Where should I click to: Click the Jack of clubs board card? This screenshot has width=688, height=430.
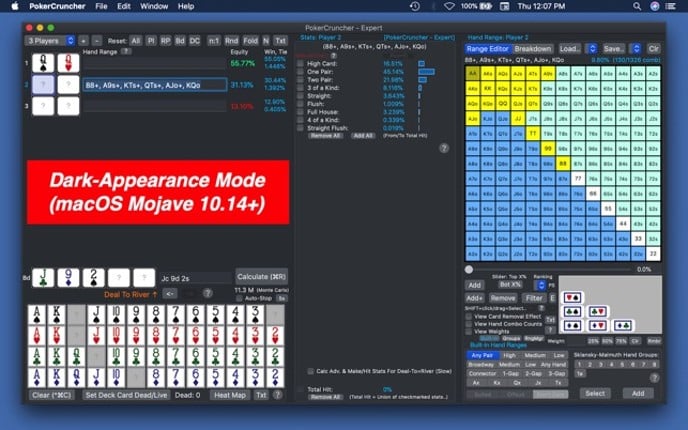coord(41,277)
